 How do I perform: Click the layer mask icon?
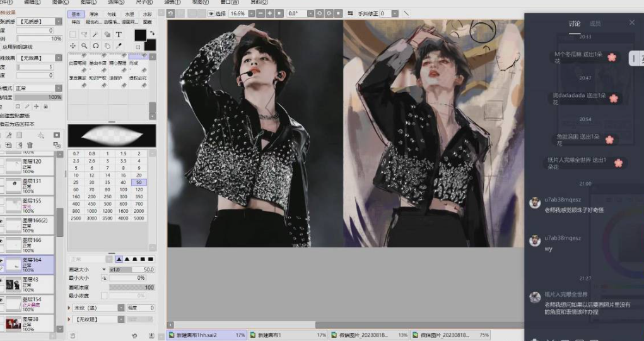(57, 135)
